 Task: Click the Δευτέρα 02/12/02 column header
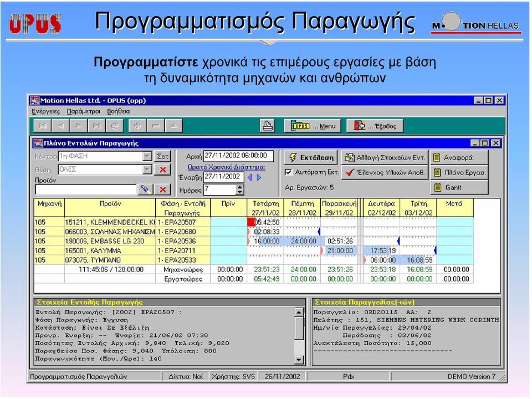click(382, 208)
